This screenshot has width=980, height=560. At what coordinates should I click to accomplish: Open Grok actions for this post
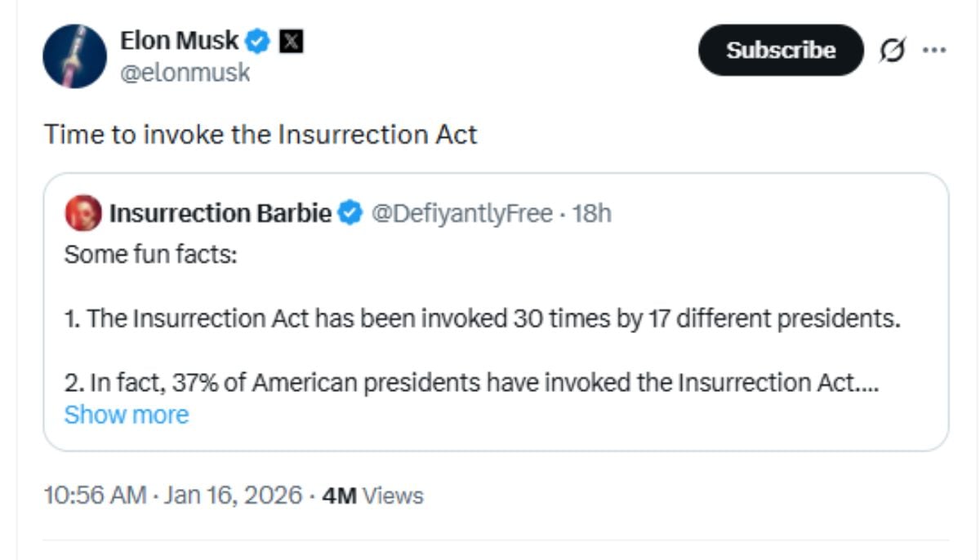892,50
